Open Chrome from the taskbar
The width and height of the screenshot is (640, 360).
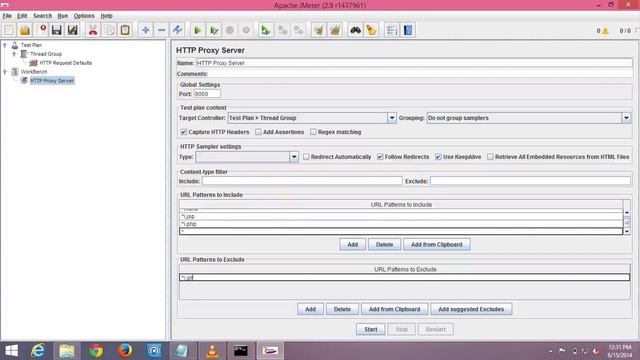pos(96,351)
